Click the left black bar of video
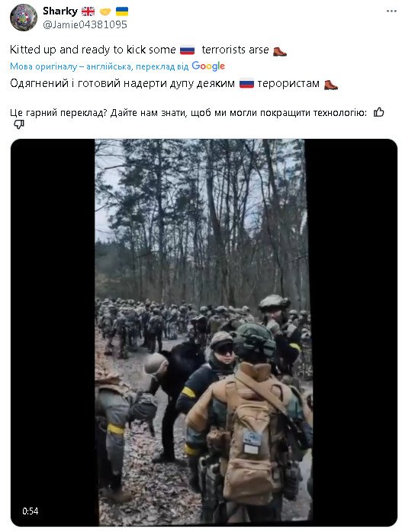Viewport: 402px width, 532px height. click(53, 333)
